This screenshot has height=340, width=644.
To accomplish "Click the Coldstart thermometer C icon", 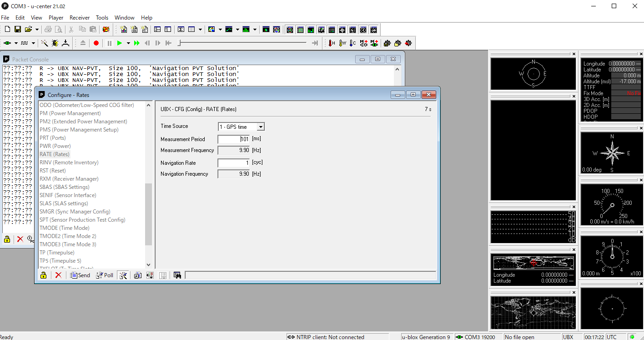I will pyautogui.click(x=352, y=43).
